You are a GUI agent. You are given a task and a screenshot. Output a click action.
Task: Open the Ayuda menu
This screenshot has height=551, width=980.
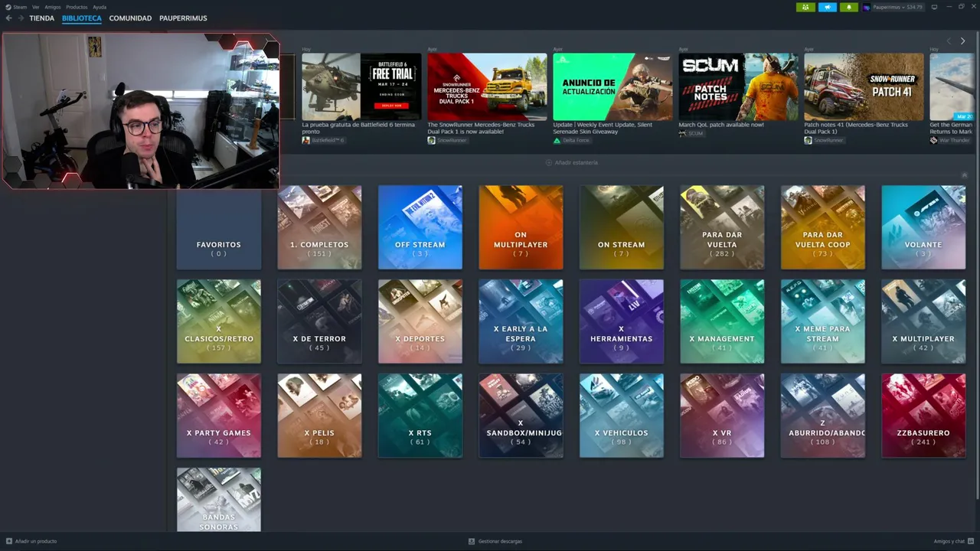click(100, 7)
